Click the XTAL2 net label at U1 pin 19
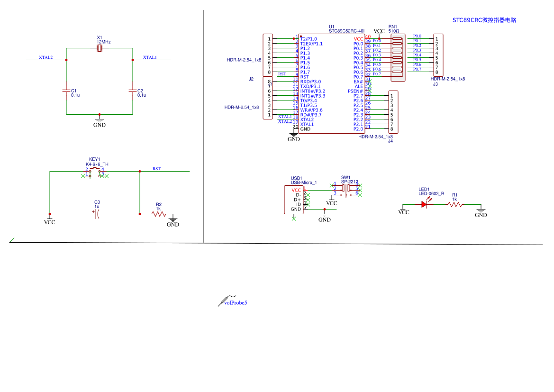This screenshot has height=392, width=554. point(285,121)
